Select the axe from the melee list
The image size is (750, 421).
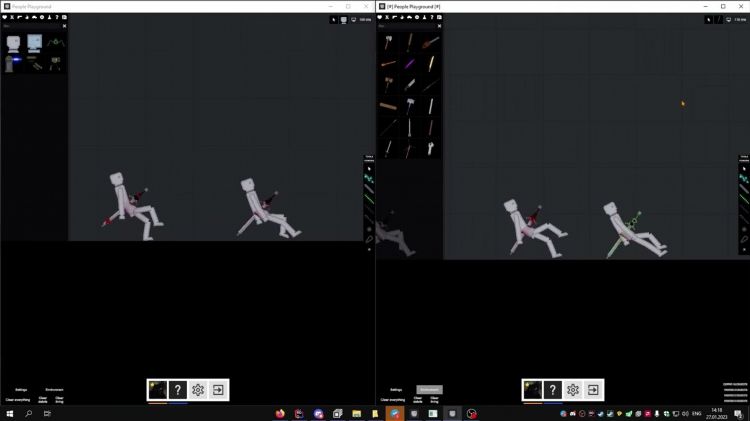pyautogui.click(x=388, y=42)
